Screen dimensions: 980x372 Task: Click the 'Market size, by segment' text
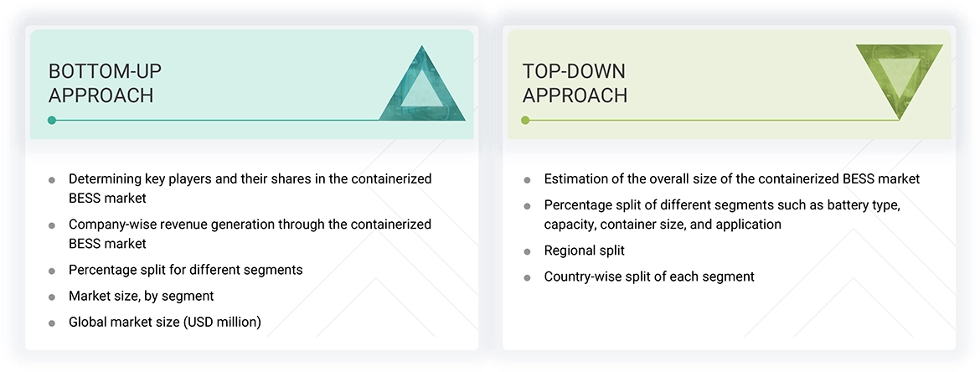coord(141,296)
